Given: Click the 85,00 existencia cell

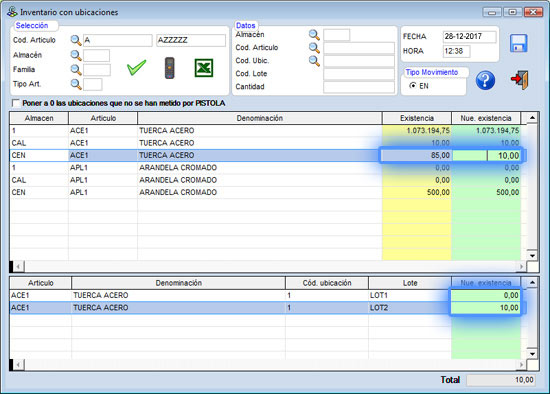Looking at the screenshot, I should [417, 155].
